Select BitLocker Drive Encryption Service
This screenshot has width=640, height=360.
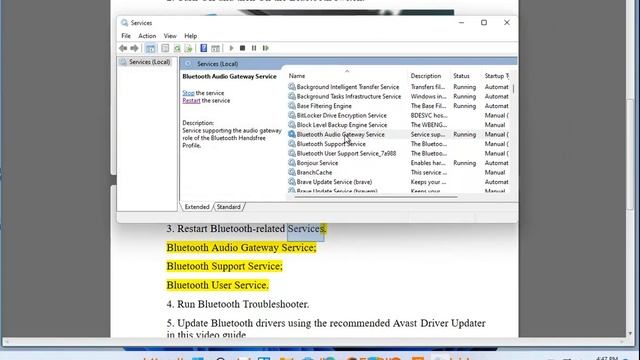[342, 116]
